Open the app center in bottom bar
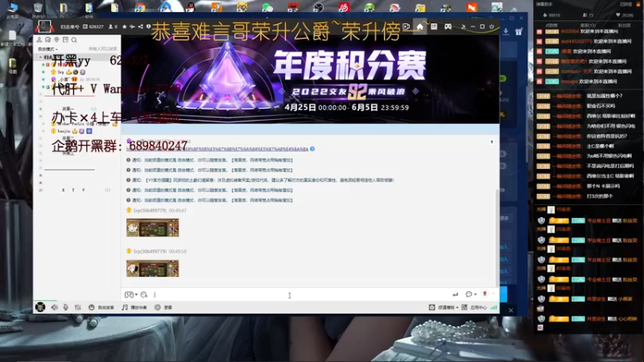644x362 pixels. tap(474, 307)
